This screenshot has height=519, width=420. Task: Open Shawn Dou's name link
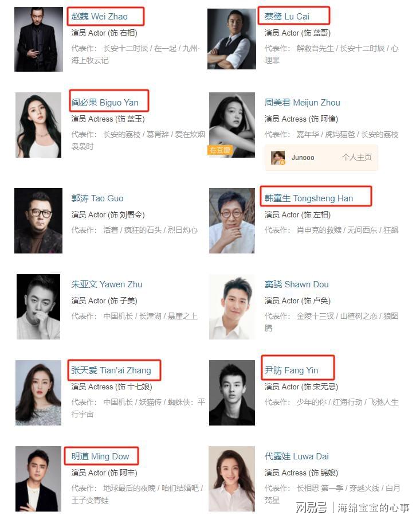pyautogui.click(x=297, y=284)
